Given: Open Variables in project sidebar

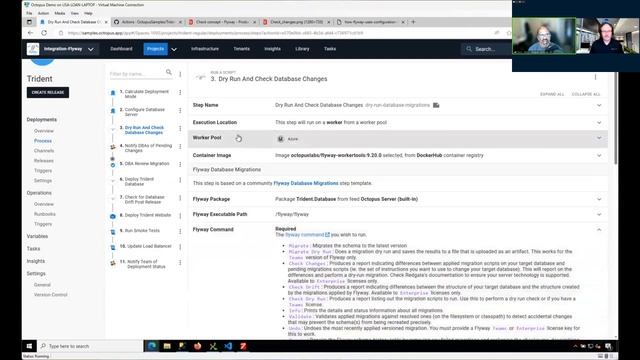Looking at the screenshot, I should tap(37, 236).
